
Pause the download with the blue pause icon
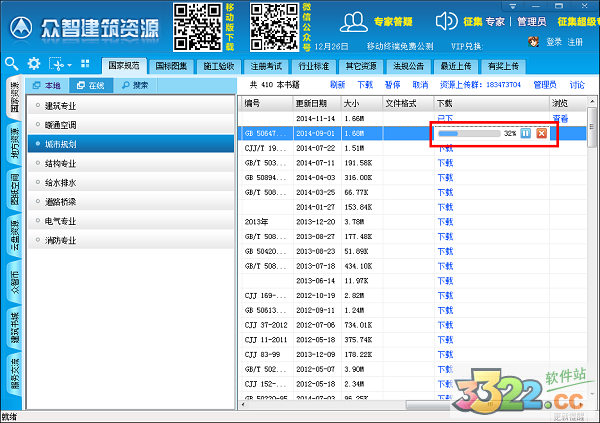coord(526,133)
